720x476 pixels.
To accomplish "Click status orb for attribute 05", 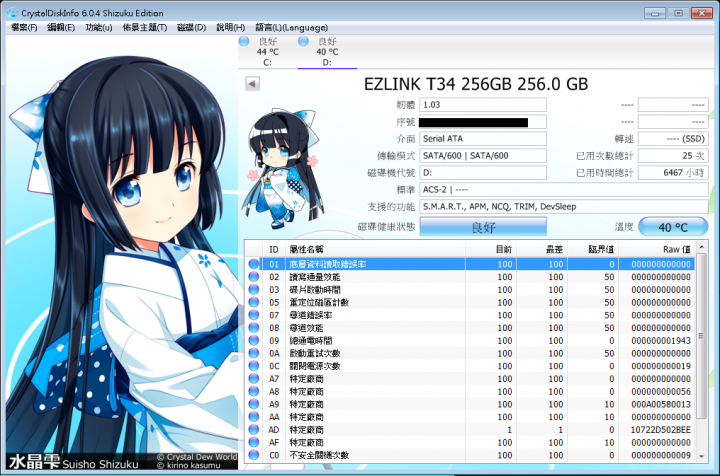I will 253,302.
